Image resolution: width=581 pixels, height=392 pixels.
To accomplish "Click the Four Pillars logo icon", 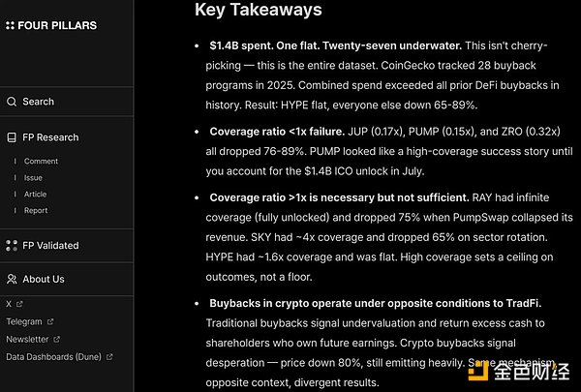I will (x=10, y=26).
